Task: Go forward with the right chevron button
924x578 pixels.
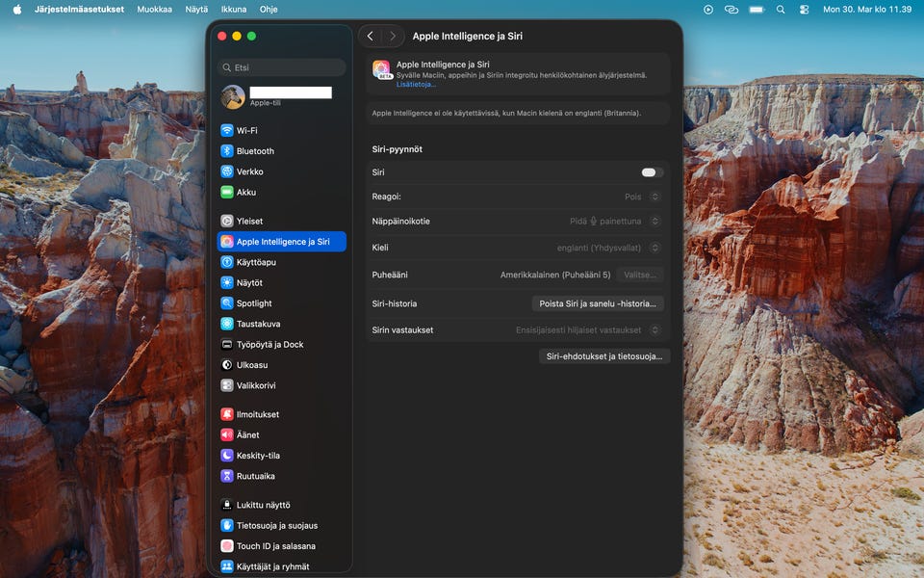Action: click(x=393, y=36)
